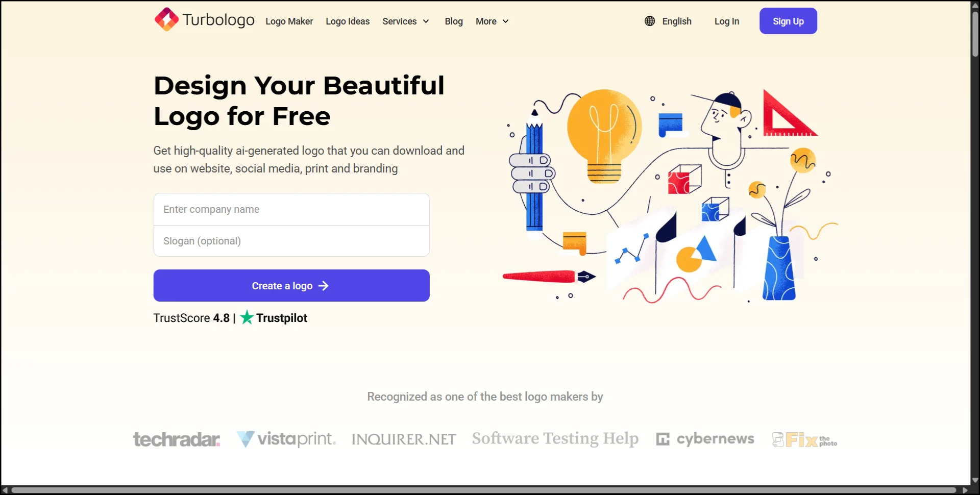Open the Services dropdown menu
This screenshot has width=980, height=495.
click(406, 21)
